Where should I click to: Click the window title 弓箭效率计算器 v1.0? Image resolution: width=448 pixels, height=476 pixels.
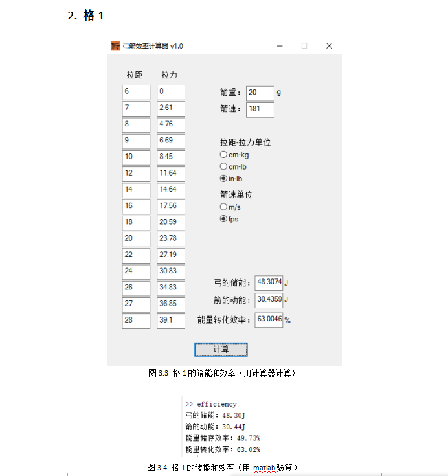(153, 46)
